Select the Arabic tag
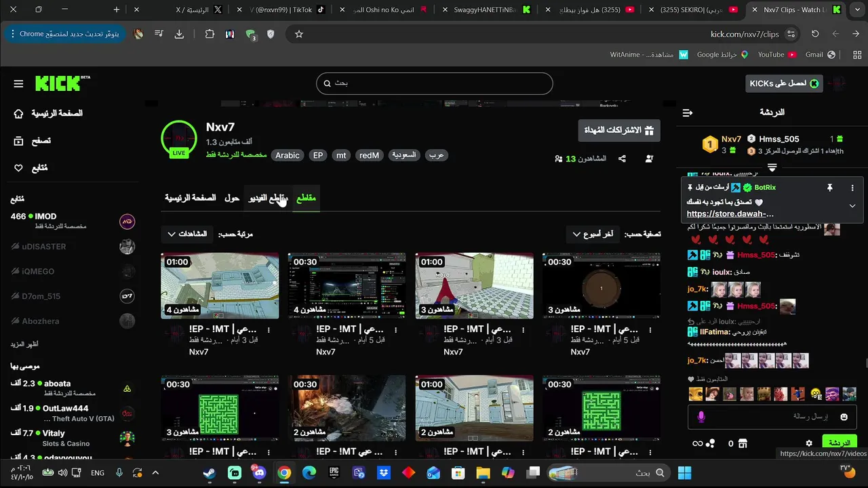The width and height of the screenshot is (868, 488). (288, 155)
